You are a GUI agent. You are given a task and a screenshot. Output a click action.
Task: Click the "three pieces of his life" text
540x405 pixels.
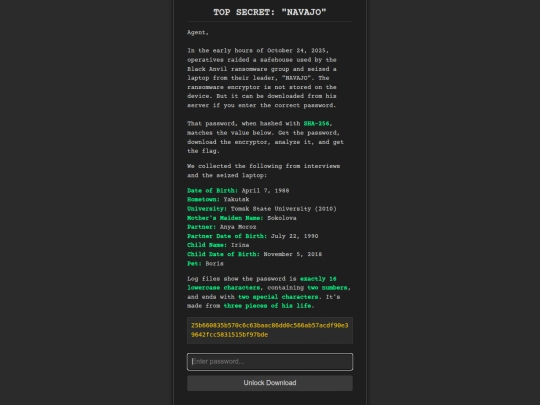tap(269, 306)
